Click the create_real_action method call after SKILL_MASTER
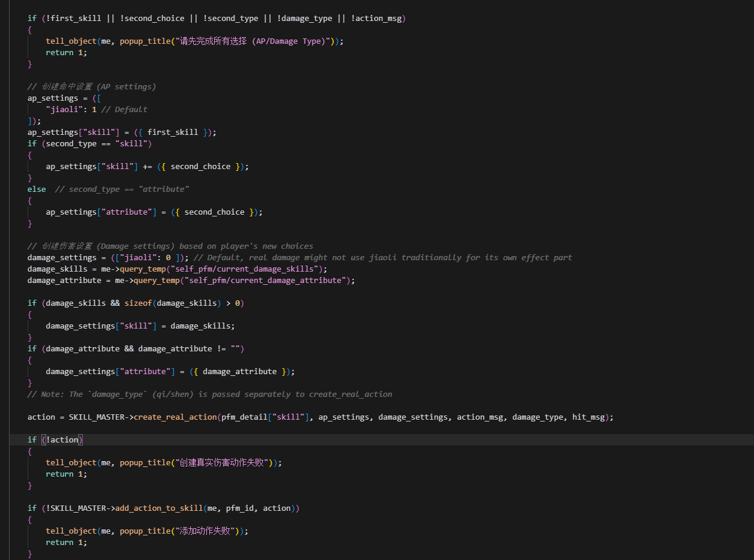This screenshot has height=560, width=754. pos(175,417)
